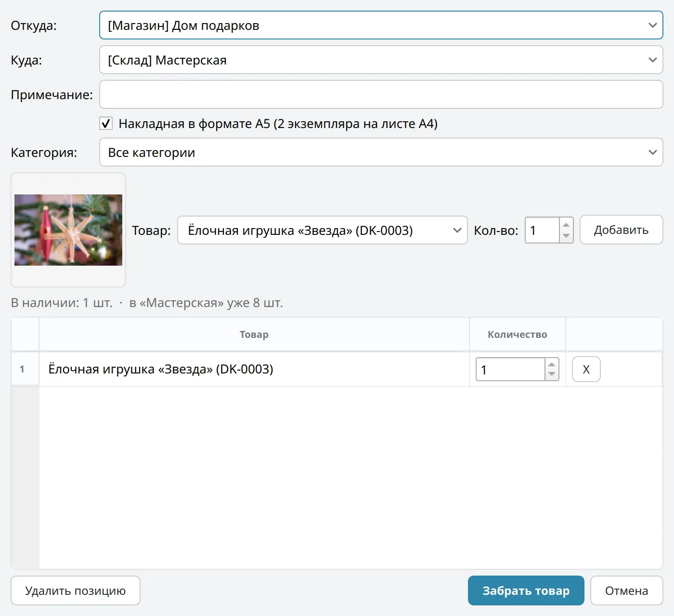Click the «Количество» column header
This screenshot has height=616, width=674.
coord(518,334)
